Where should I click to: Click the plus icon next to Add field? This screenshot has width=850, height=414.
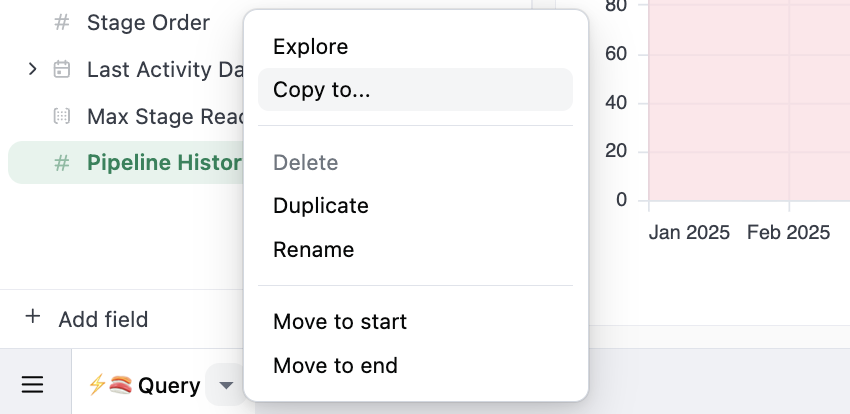(33, 318)
